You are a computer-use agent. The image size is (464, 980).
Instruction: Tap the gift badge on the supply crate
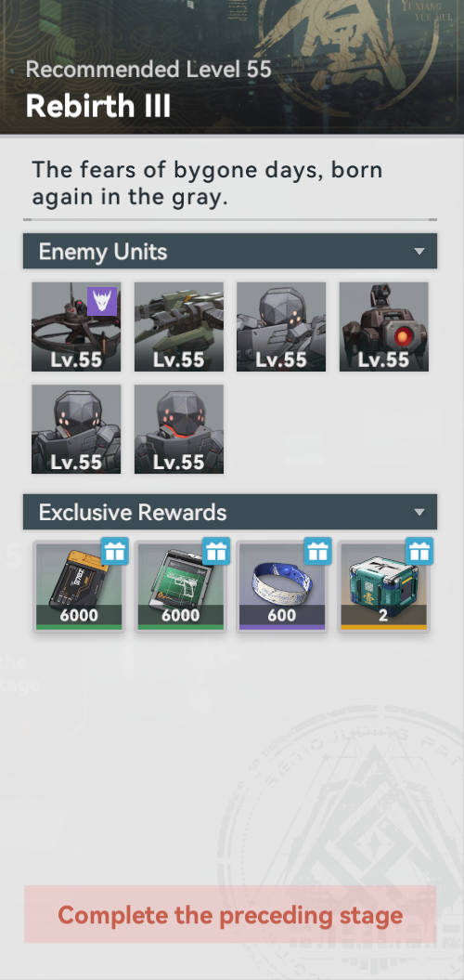click(419, 551)
